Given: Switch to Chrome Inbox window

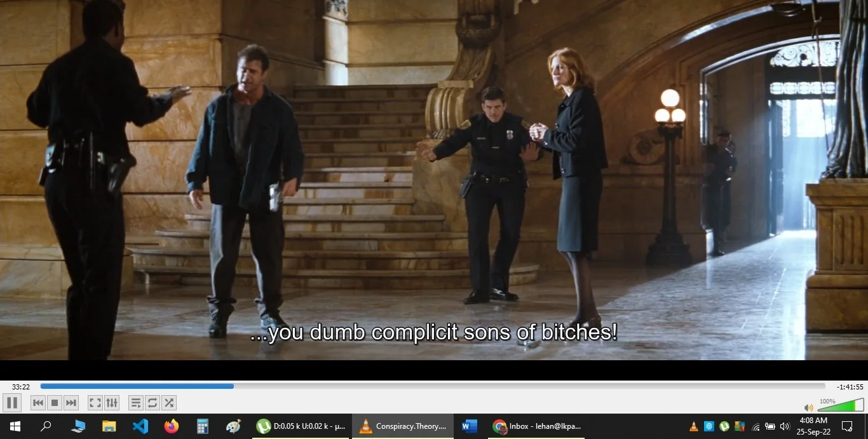Looking at the screenshot, I should point(537,426).
